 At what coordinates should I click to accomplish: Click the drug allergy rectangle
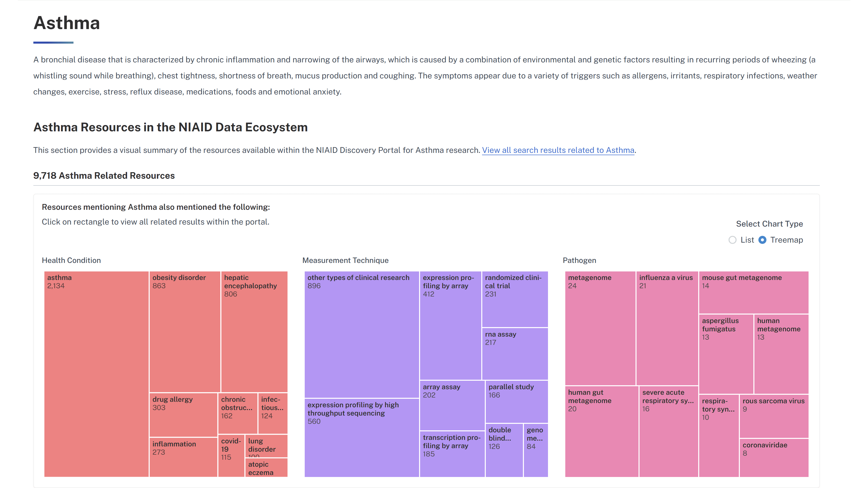point(184,414)
